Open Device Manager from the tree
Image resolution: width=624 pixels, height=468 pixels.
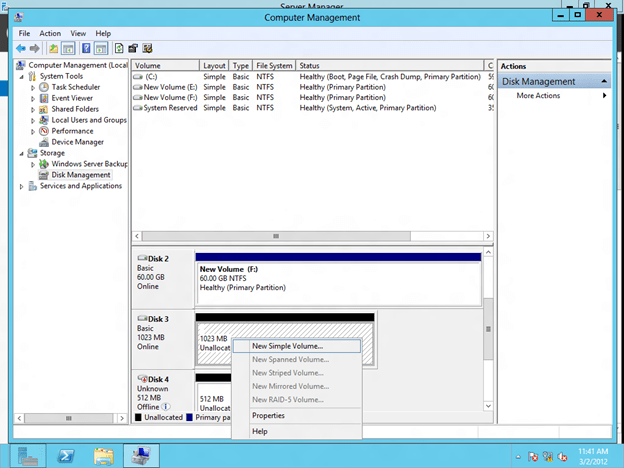pyautogui.click(x=76, y=142)
